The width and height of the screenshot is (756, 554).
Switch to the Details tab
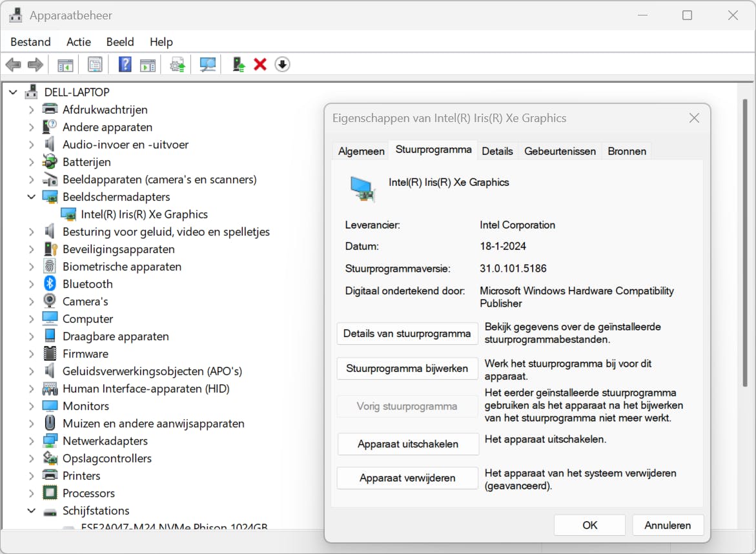point(497,151)
